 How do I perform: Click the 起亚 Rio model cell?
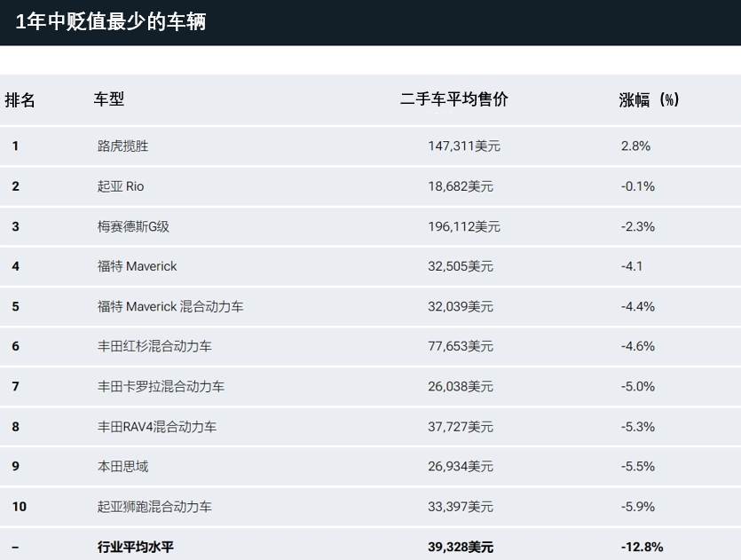coord(121,186)
